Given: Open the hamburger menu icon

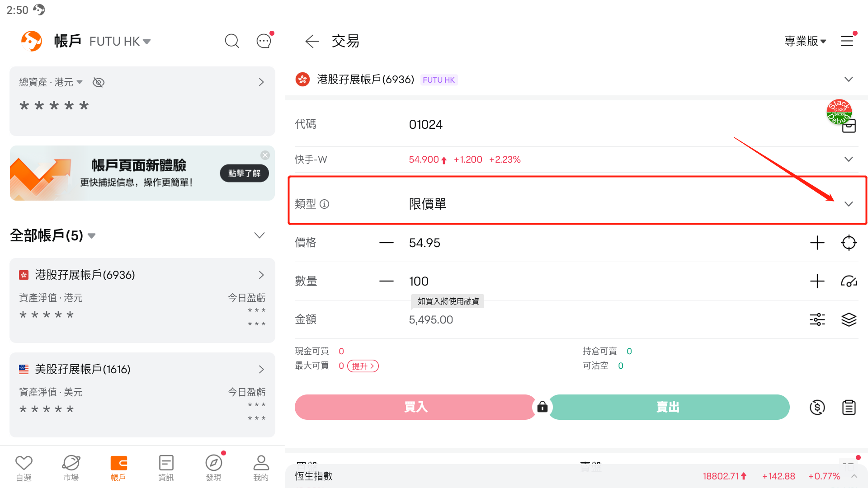Looking at the screenshot, I should [x=847, y=41].
